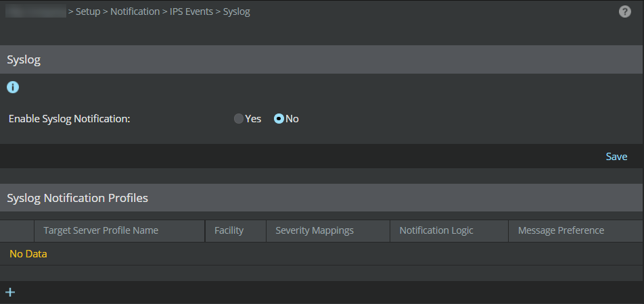This screenshot has width=644, height=304.
Task: Click the No Data table message
Action: coord(28,254)
